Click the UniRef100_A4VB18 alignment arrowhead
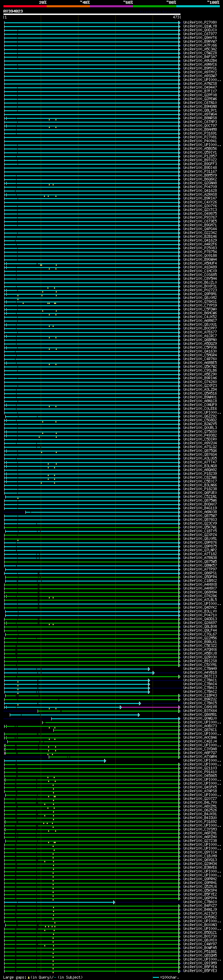223x980 pixels. tap(153, 673)
